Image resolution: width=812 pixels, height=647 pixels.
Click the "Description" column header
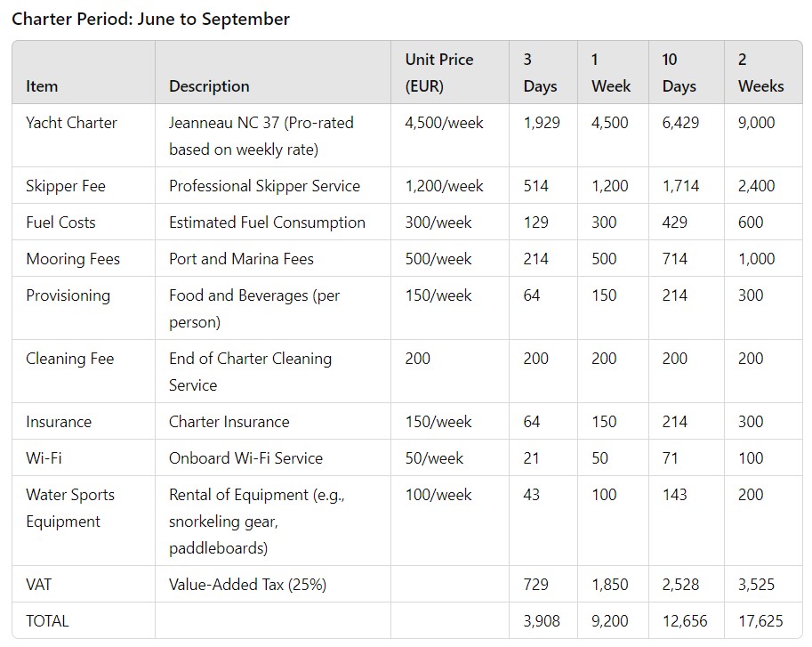pyautogui.click(x=209, y=86)
